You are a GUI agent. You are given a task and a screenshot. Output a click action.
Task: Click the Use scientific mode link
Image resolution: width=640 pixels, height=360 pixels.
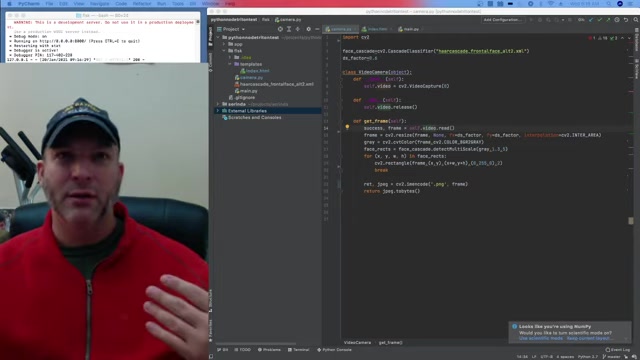pos(540,338)
